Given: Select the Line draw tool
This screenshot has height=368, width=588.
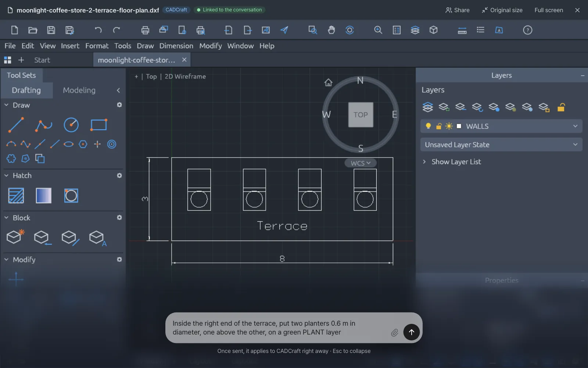Looking at the screenshot, I should [x=16, y=125].
